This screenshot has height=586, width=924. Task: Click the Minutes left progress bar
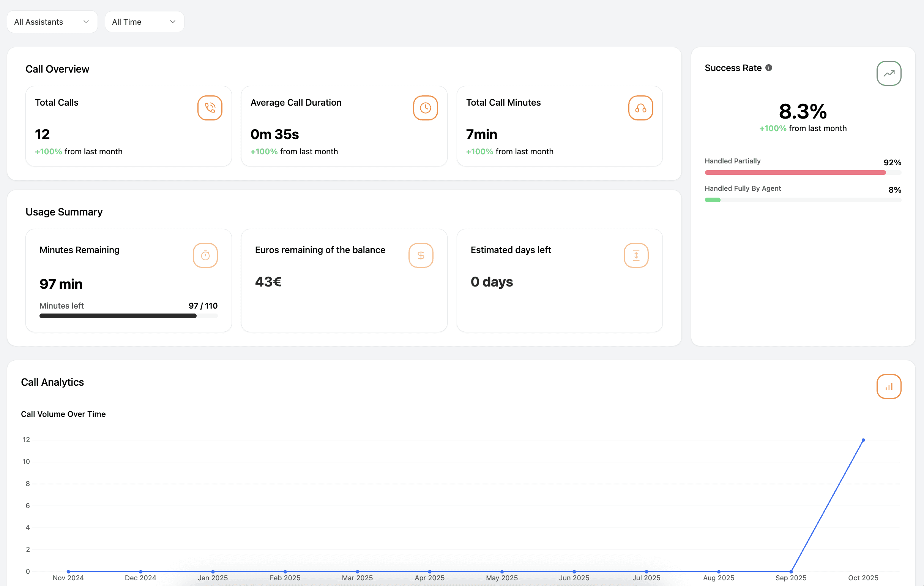coord(128,316)
